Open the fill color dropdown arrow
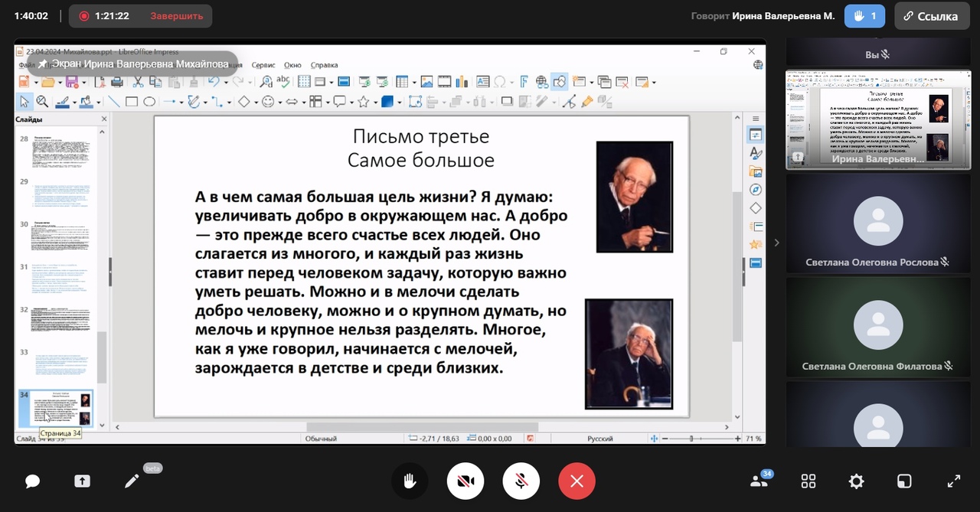The image size is (980, 512). click(x=99, y=101)
